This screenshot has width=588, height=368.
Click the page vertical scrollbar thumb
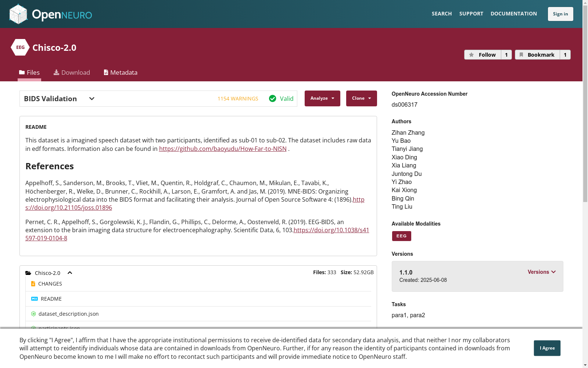[x=585, y=104]
